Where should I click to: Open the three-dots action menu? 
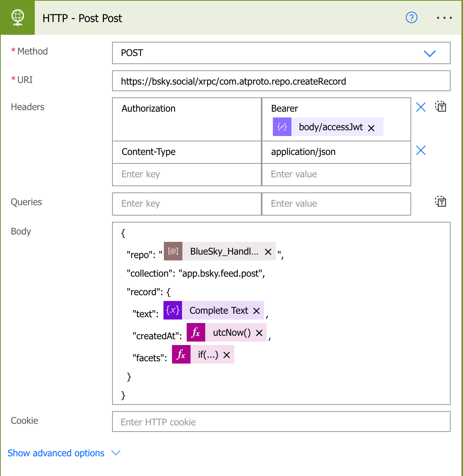[444, 18]
